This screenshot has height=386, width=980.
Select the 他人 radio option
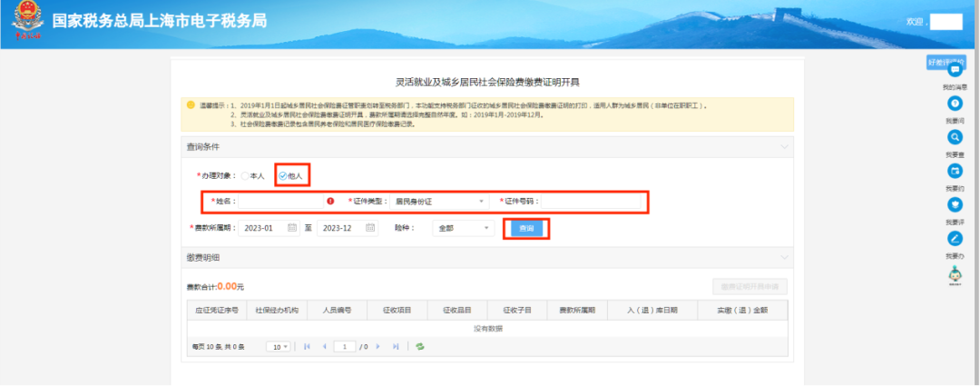283,175
